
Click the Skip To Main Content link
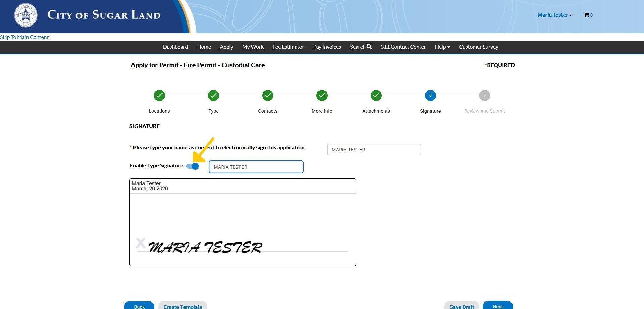pos(24,37)
